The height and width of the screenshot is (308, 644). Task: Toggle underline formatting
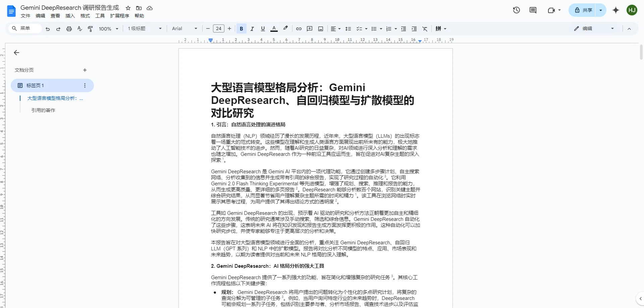[x=263, y=29]
